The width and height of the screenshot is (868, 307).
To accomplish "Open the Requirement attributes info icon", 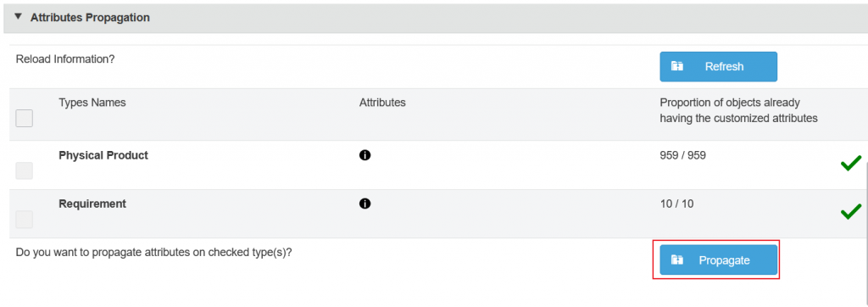I will click(x=364, y=204).
